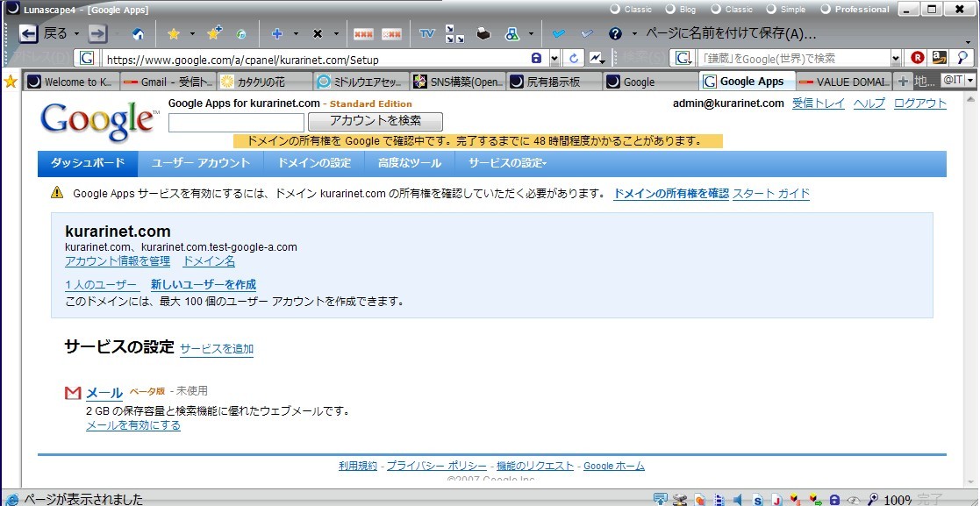The image size is (980, 506).
Task: Select the Classic radio button left of Blog
Action: [615, 10]
